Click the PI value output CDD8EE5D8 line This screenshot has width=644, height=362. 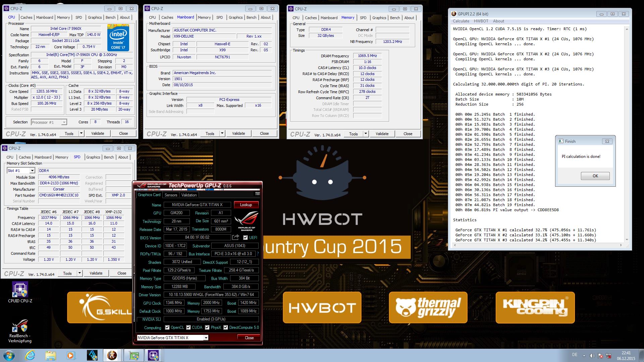click(x=507, y=210)
